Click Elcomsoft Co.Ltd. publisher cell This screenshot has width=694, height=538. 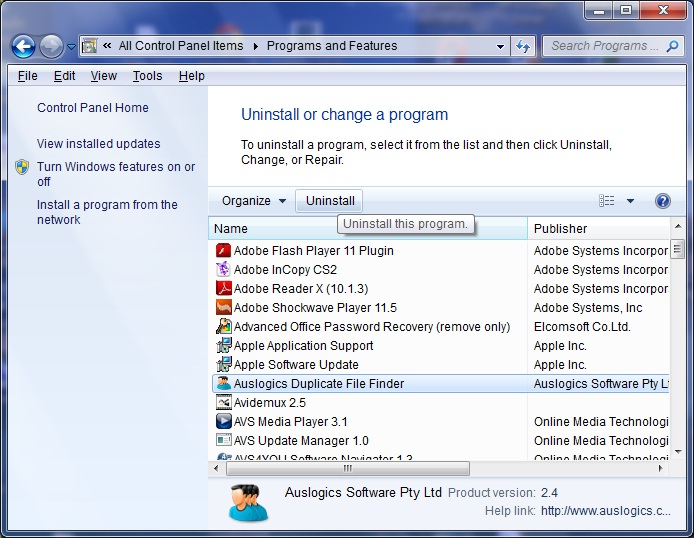(x=582, y=327)
